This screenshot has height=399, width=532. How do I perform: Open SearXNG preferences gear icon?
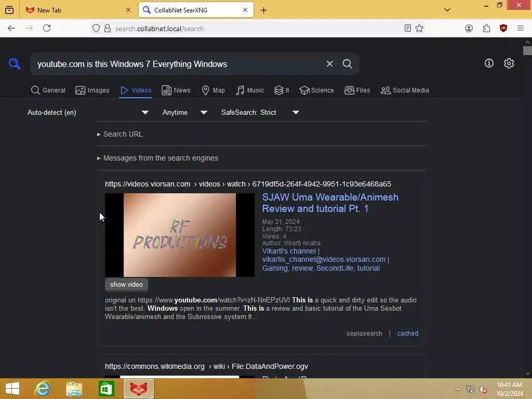(509, 63)
